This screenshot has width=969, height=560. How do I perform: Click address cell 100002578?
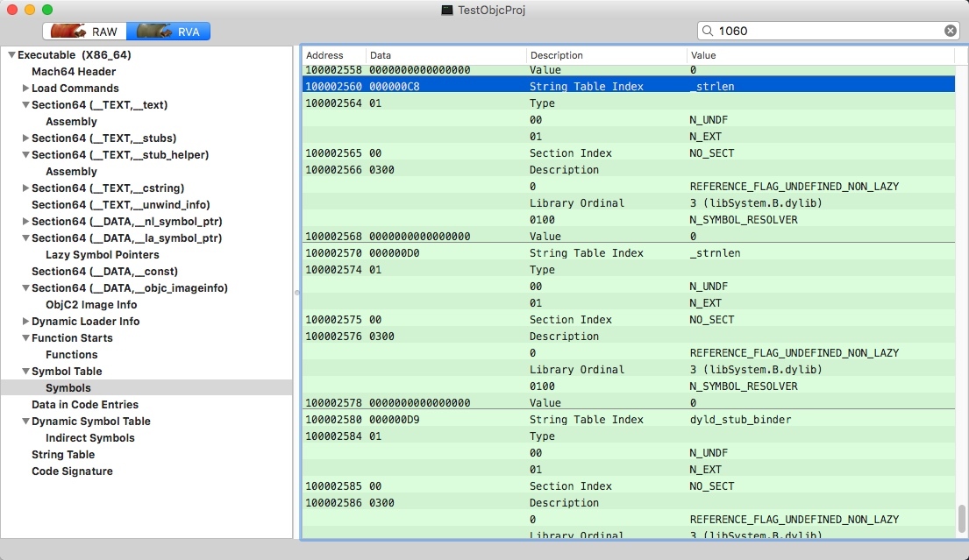point(334,403)
